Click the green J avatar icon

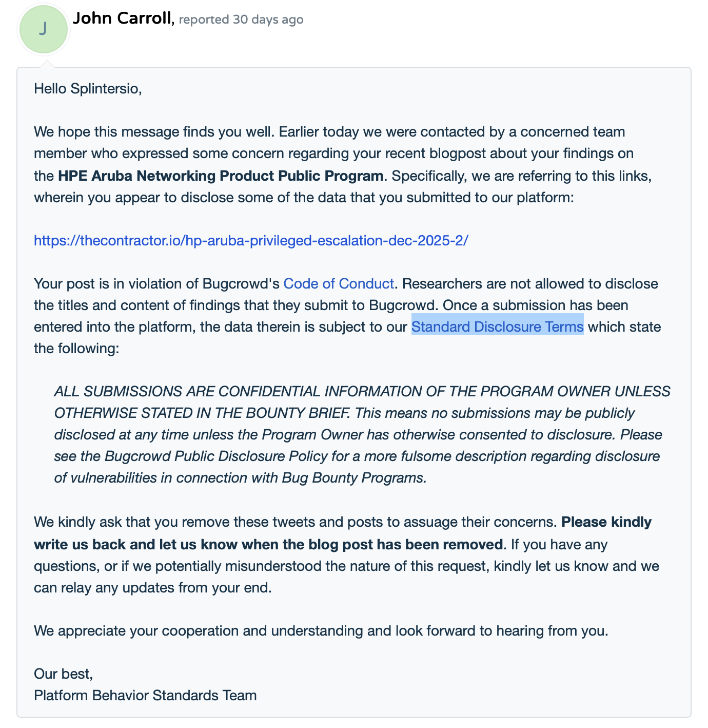coord(44,29)
